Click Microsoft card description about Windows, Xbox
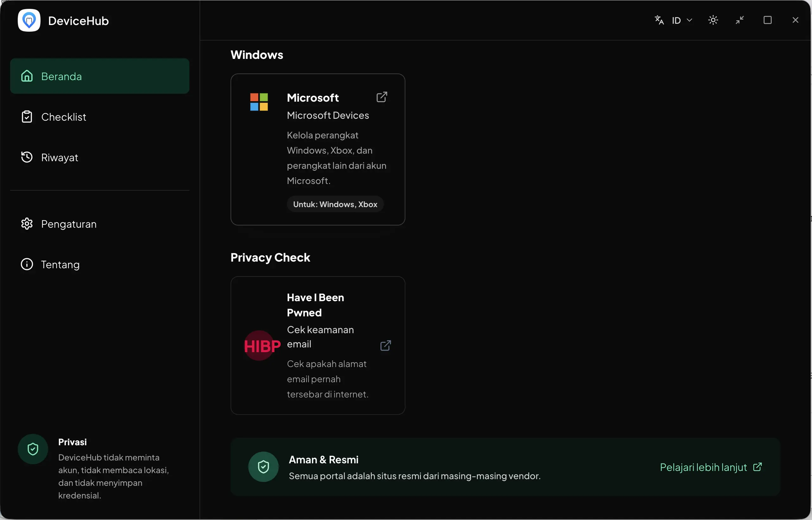The height and width of the screenshot is (520, 812). 337,158
